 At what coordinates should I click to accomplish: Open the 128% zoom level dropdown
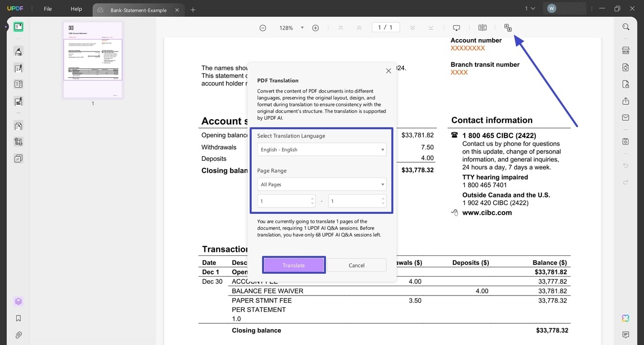302,28
